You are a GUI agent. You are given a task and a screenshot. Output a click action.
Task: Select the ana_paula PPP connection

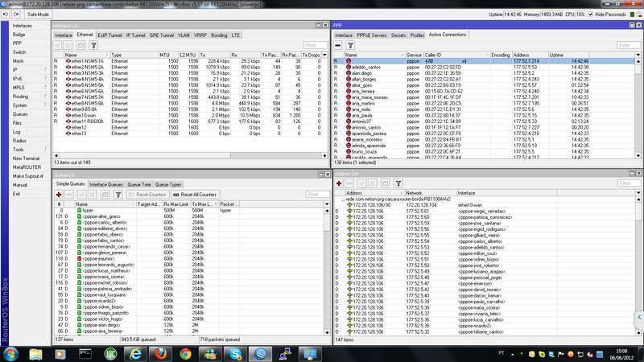(x=484, y=115)
